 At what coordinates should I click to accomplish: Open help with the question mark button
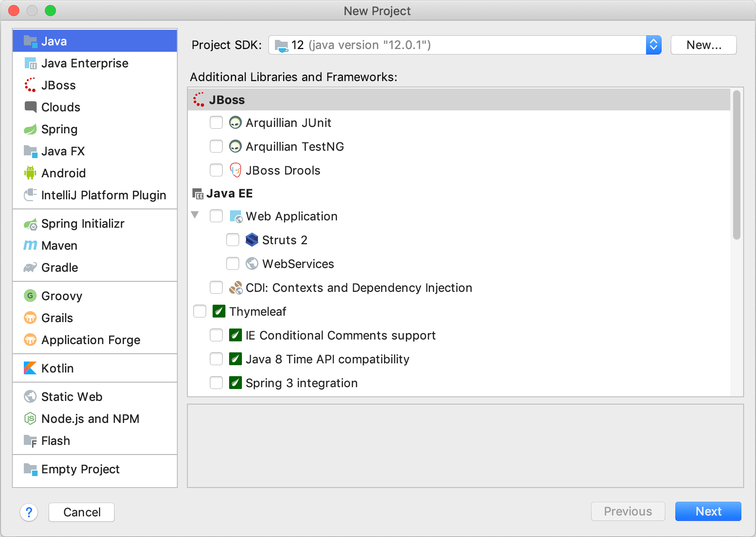click(x=29, y=512)
